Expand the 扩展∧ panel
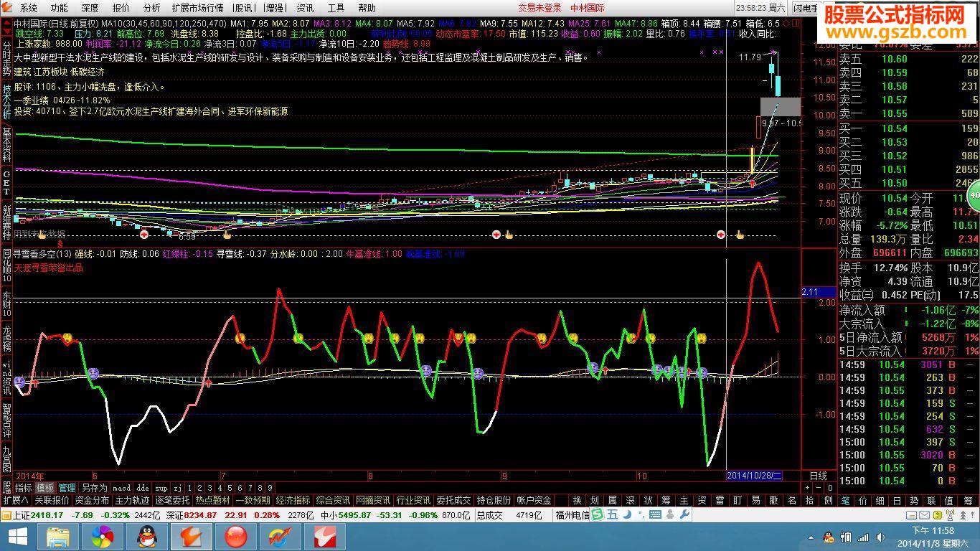Screen dimensions: 980x551 [16, 500]
